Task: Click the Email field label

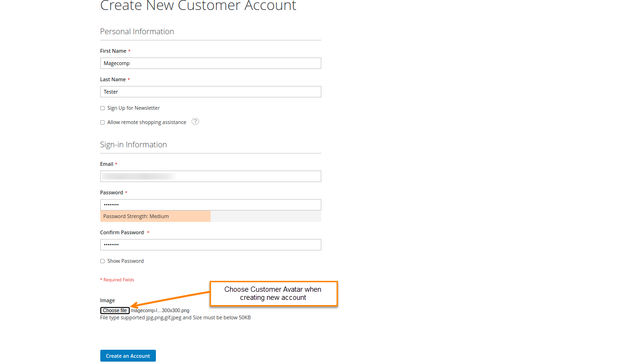Action: [x=106, y=164]
